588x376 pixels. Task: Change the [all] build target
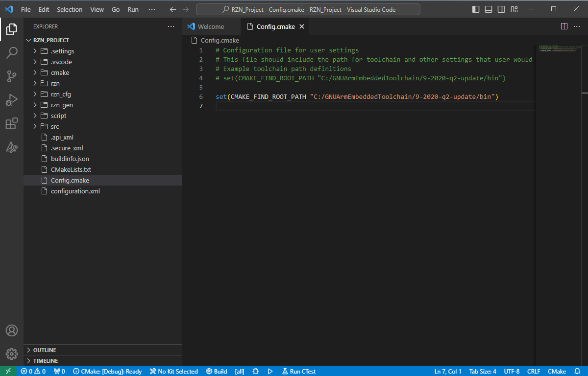tap(240, 371)
